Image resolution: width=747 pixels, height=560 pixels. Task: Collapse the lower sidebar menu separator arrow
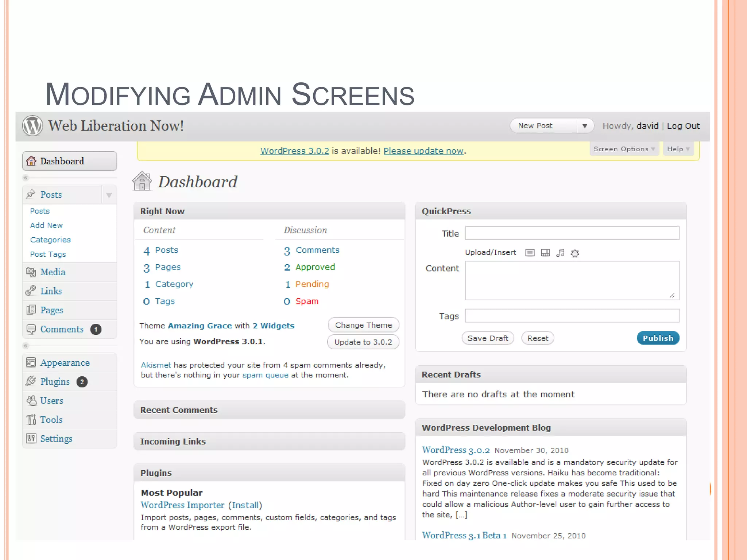tap(26, 345)
